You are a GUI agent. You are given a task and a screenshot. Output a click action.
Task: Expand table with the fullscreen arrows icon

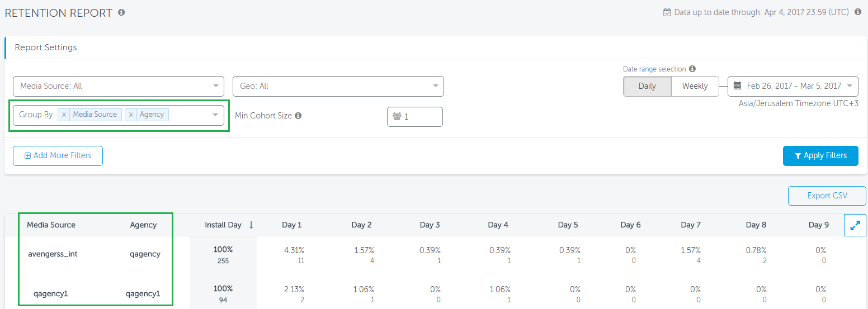pyautogui.click(x=855, y=225)
